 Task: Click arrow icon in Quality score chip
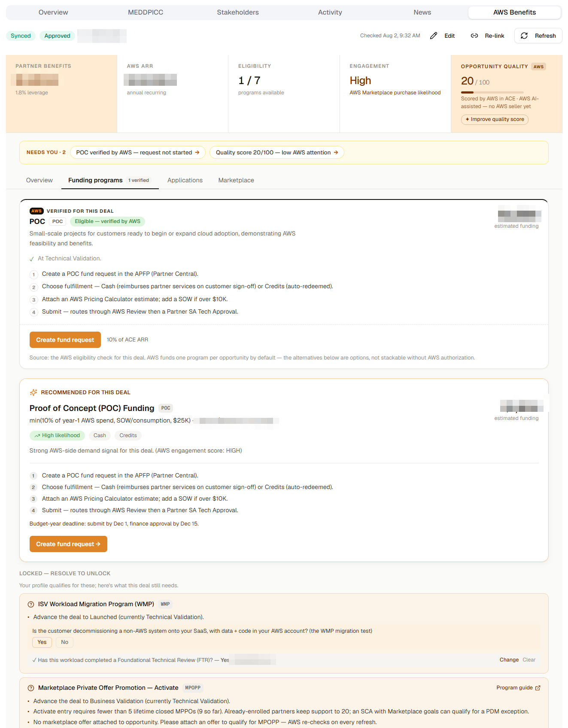coord(336,152)
